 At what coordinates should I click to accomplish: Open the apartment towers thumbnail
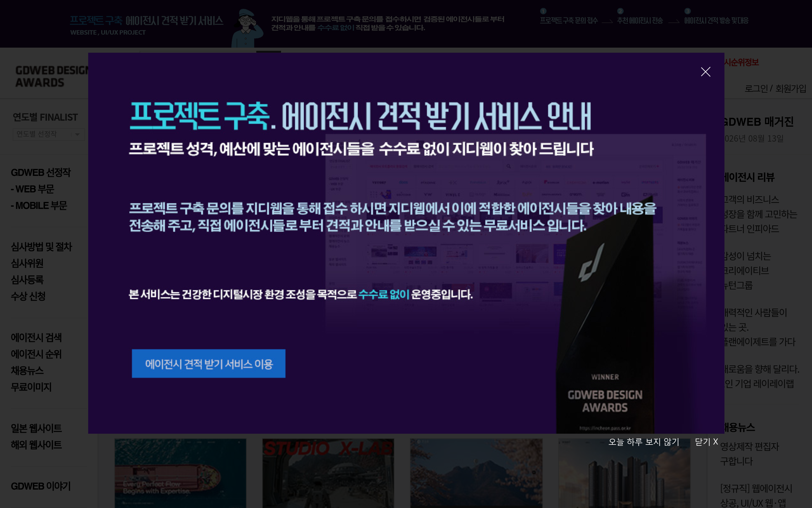(624, 473)
